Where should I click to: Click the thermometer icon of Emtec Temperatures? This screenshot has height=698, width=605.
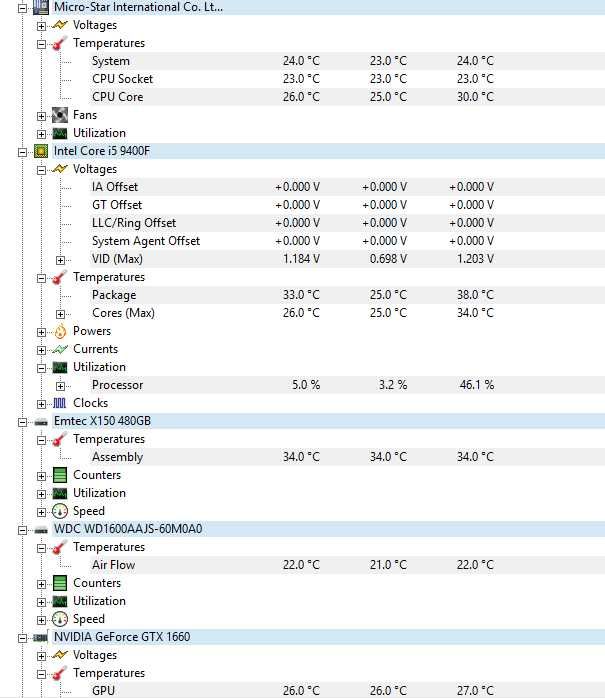click(60, 439)
